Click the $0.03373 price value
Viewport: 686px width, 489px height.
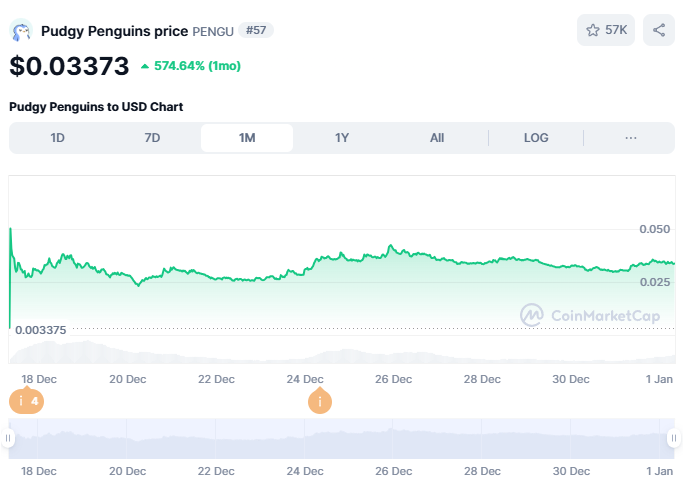tap(69, 66)
